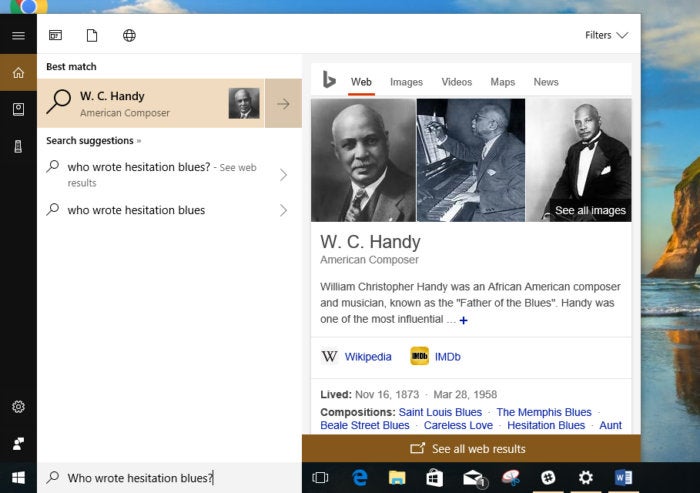Filter results by Documents icon
The height and width of the screenshot is (493, 700).
92,35
